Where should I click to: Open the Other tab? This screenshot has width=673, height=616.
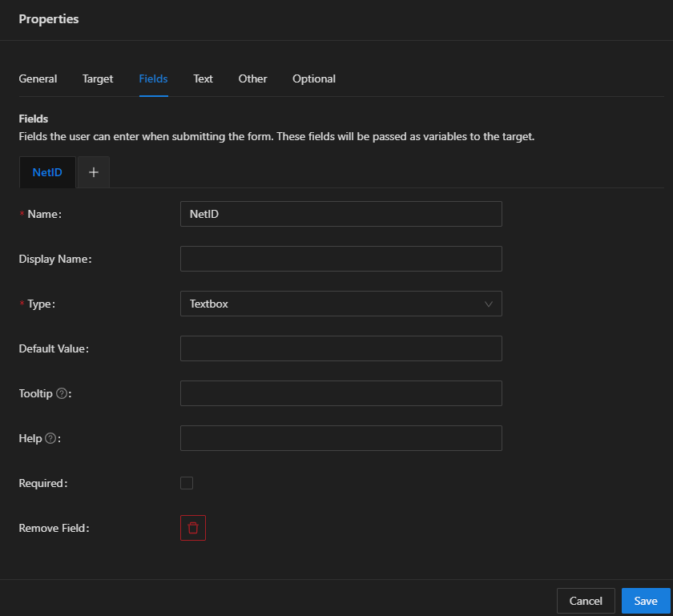tap(252, 79)
